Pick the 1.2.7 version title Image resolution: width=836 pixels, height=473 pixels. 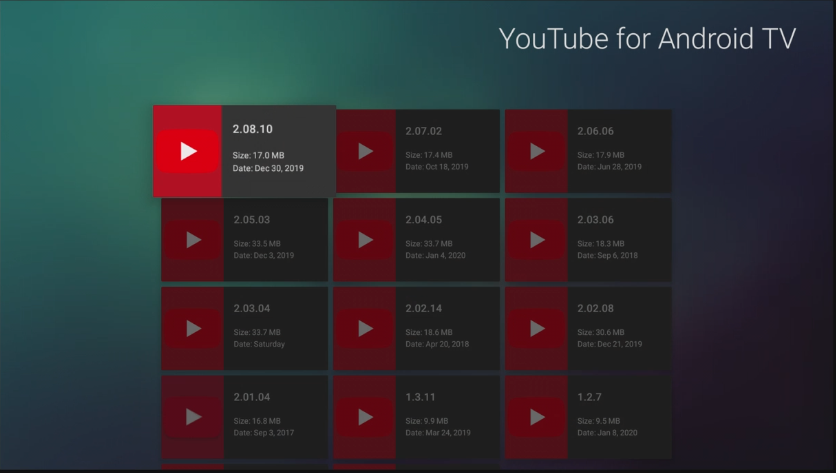tap(589, 396)
